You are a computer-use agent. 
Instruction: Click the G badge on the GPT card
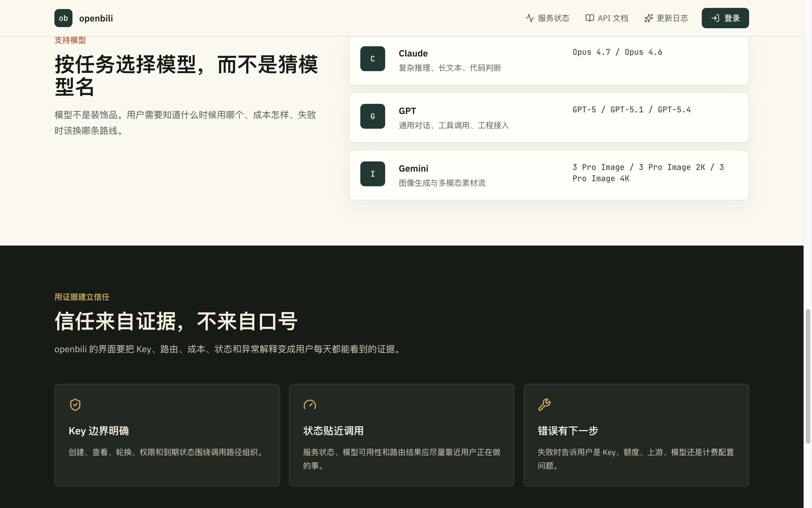click(372, 116)
